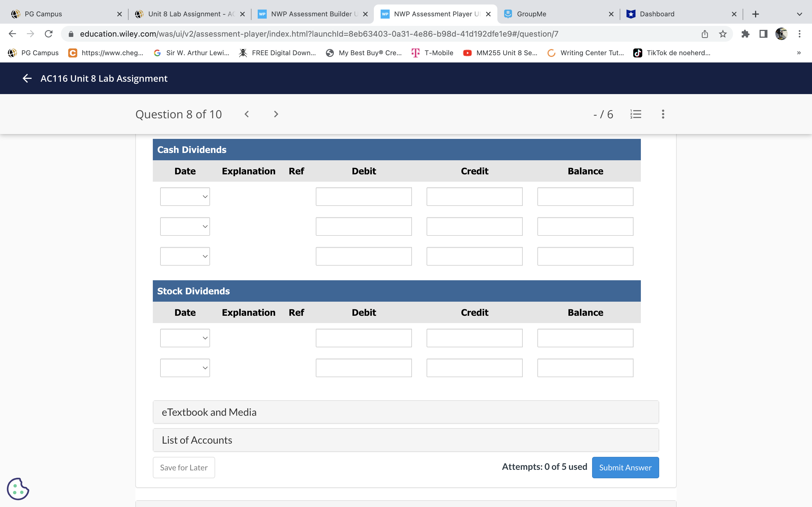Open the cookie preferences icon
This screenshot has height=507, width=812.
click(x=18, y=489)
